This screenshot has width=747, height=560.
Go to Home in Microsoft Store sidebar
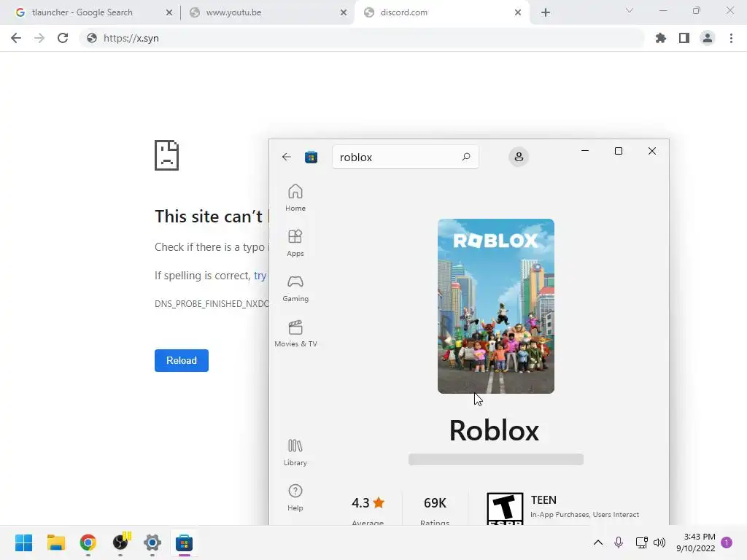pos(295,198)
